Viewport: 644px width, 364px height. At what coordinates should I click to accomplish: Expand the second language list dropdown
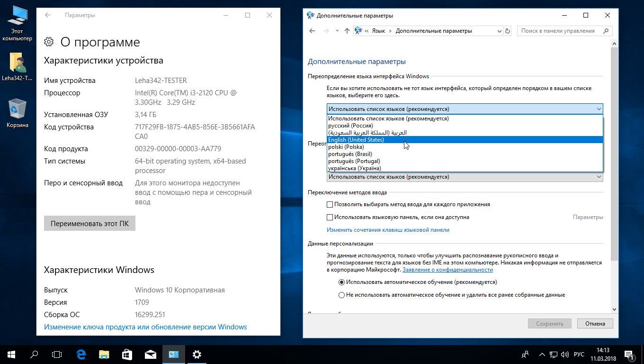click(464, 177)
